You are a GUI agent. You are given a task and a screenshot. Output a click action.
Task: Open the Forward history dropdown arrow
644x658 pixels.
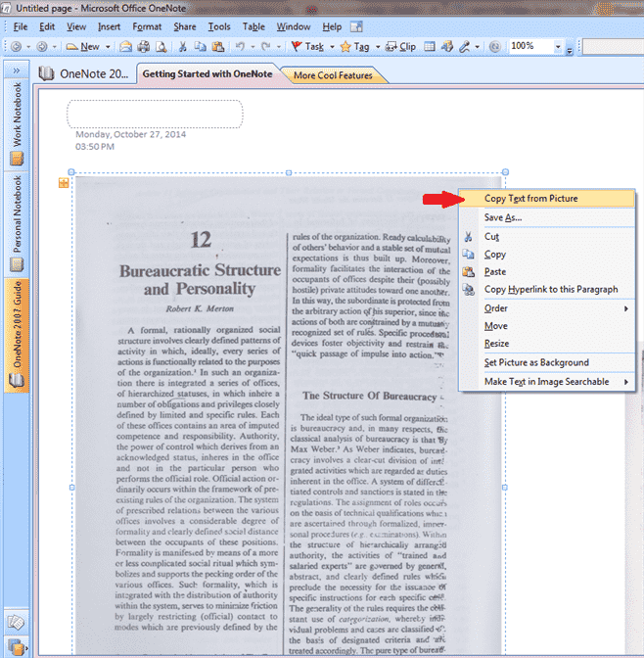pyautogui.click(x=55, y=47)
